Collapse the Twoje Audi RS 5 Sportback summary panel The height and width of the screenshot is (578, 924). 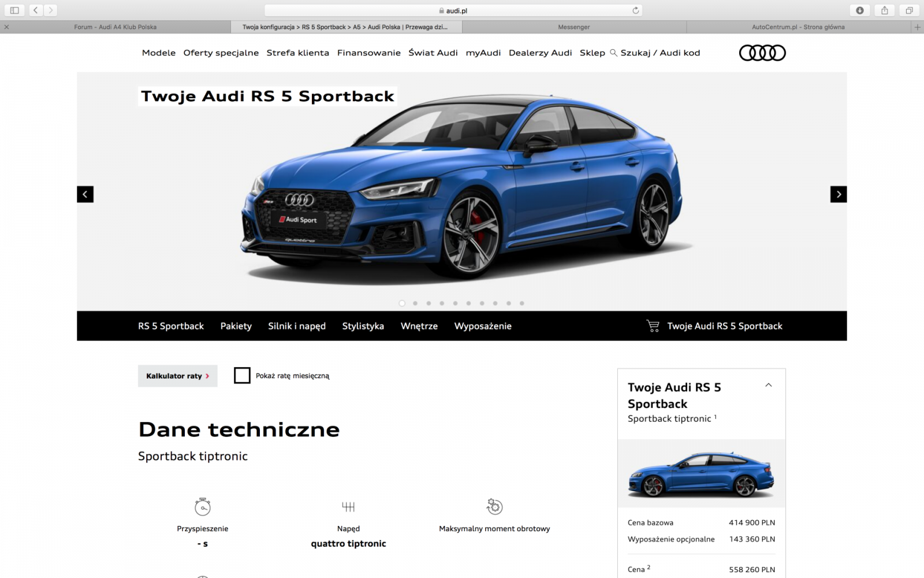coord(768,385)
